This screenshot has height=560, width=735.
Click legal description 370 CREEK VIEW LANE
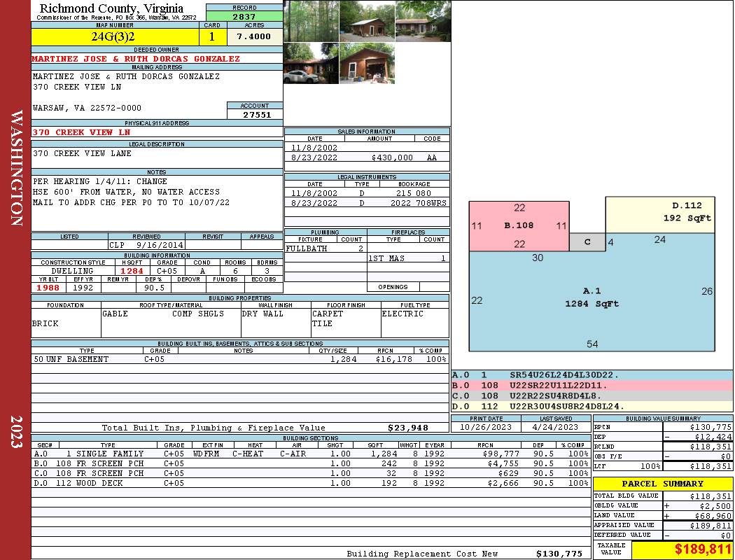(x=82, y=154)
